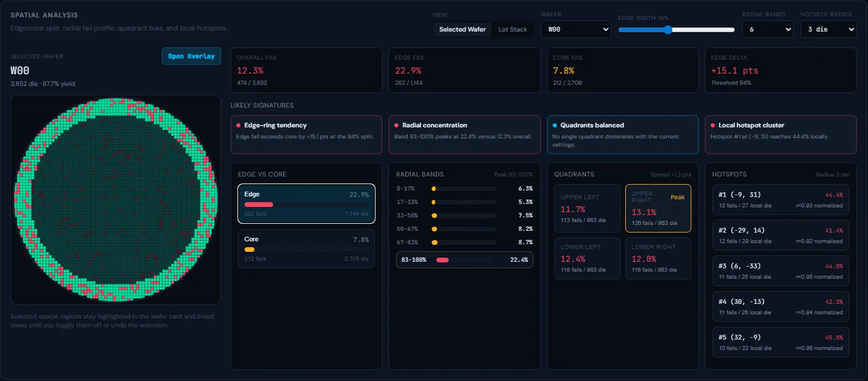The width and height of the screenshot is (868, 381).
Task: Select the Upper Left quadrant tile
Action: [587, 209]
